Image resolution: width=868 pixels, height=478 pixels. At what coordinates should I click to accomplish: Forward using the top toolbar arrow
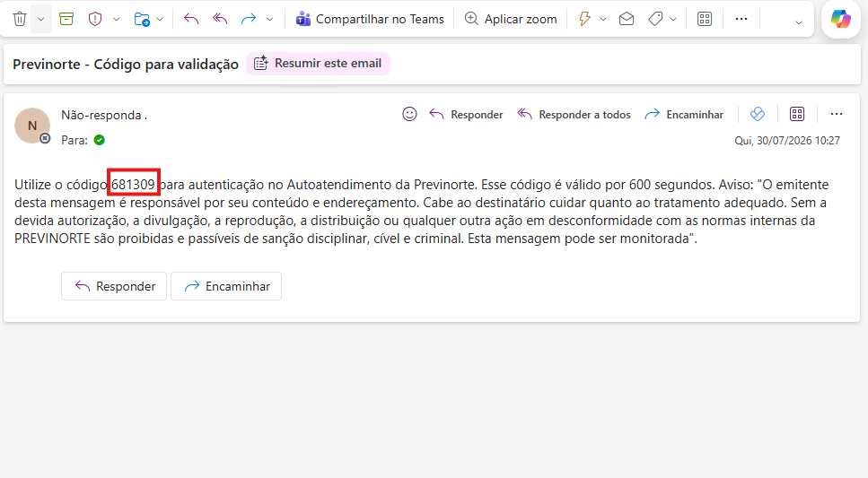[x=249, y=19]
